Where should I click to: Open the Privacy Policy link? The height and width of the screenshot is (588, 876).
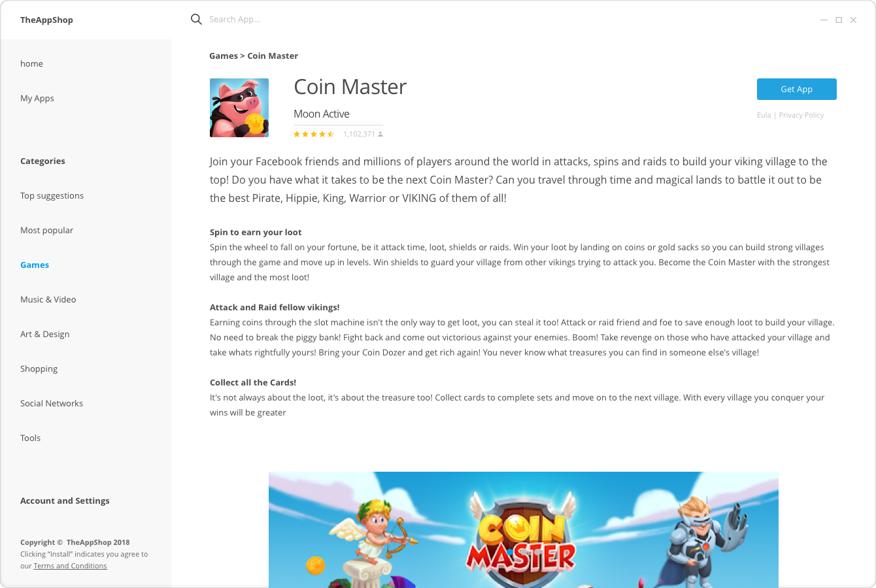pos(801,115)
